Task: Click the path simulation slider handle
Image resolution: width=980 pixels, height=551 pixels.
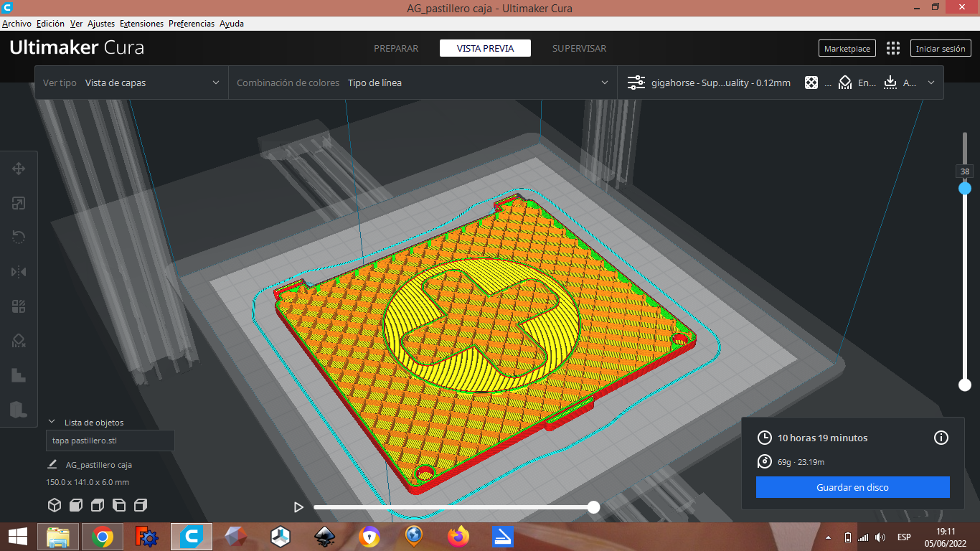Action: click(x=593, y=507)
